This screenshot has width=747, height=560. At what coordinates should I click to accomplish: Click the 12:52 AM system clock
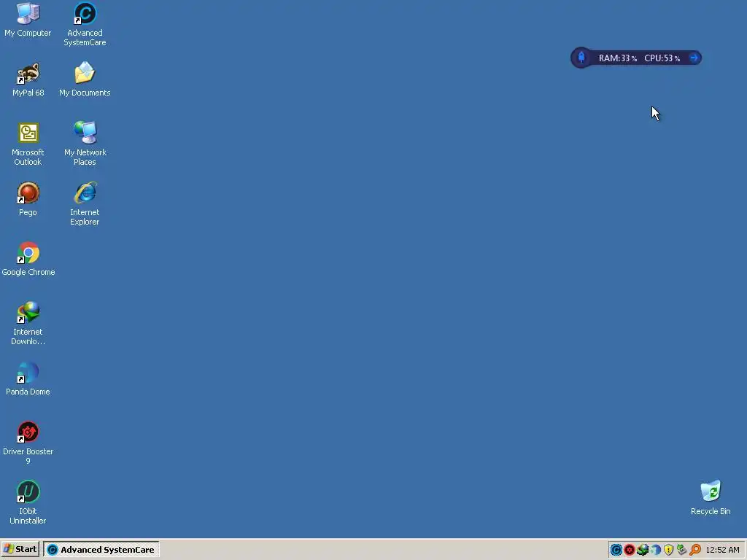point(722,550)
